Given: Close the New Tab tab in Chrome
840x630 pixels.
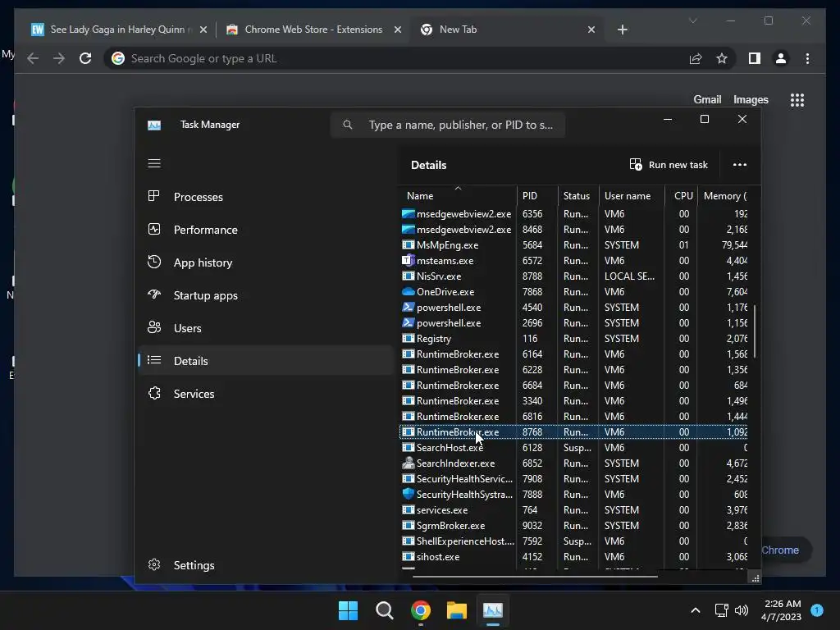Looking at the screenshot, I should [x=591, y=30].
